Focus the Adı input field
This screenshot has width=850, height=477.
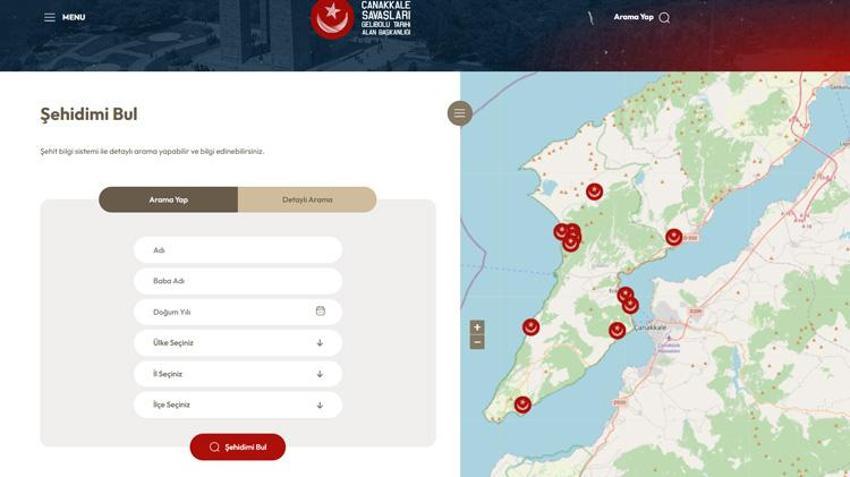click(238, 250)
